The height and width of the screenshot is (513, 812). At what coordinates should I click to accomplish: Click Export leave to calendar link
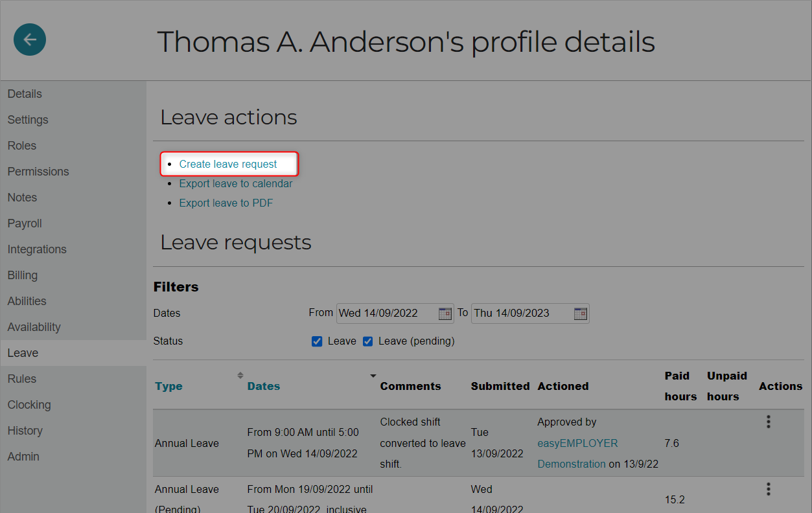tap(236, 184)
